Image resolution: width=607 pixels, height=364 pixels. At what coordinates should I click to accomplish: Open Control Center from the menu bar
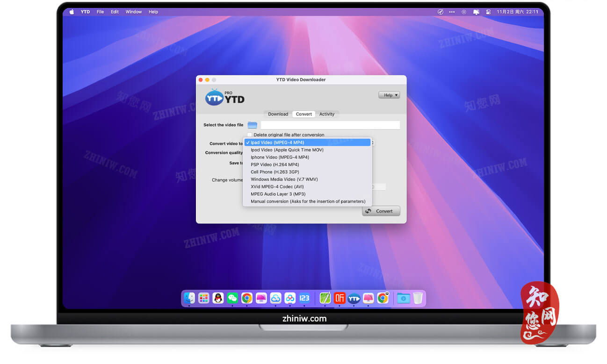tap(488, 12)
